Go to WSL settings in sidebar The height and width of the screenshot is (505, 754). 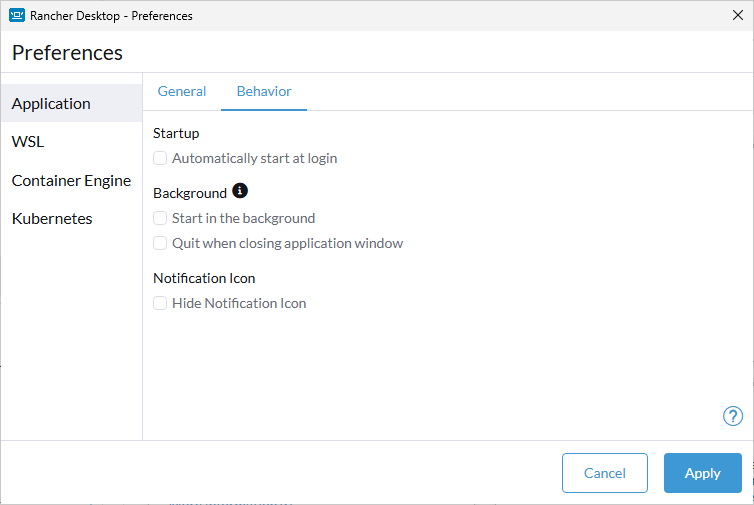(x=28, y=142)
